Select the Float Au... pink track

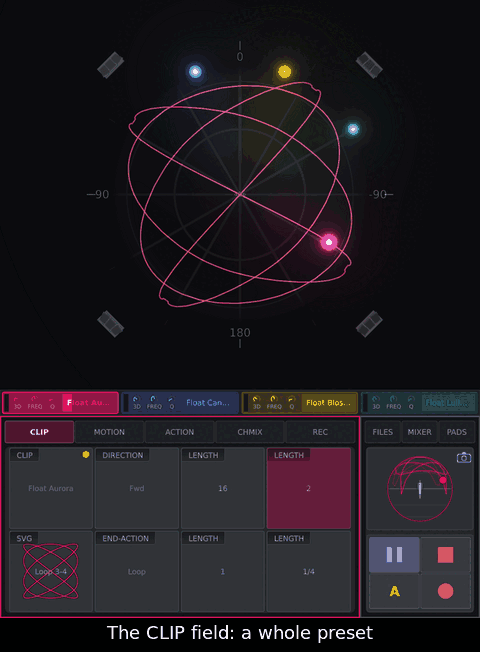[x=60, y=403]
